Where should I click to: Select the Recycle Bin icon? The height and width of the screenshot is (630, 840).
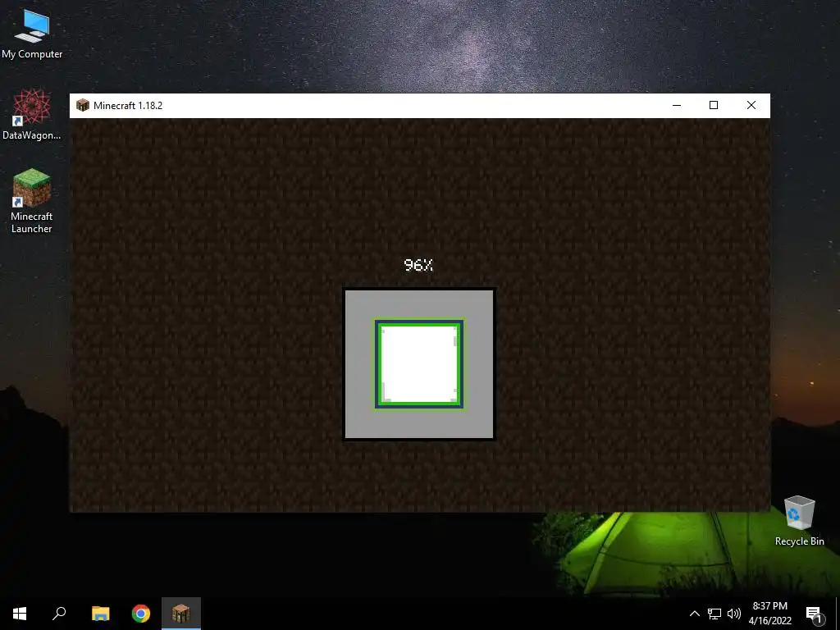click(x=799, y=521)
